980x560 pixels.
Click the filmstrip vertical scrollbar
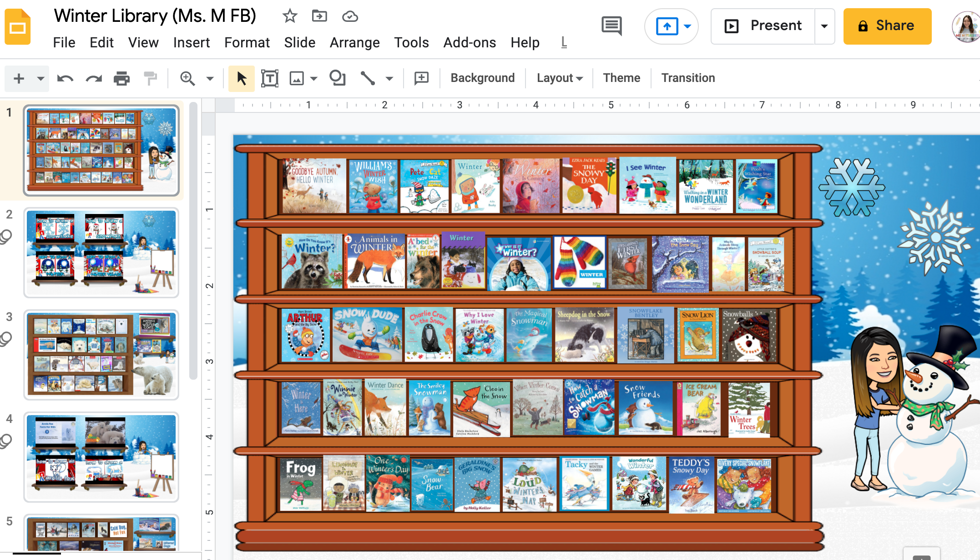pyautogui.click(x=193, y=241)
